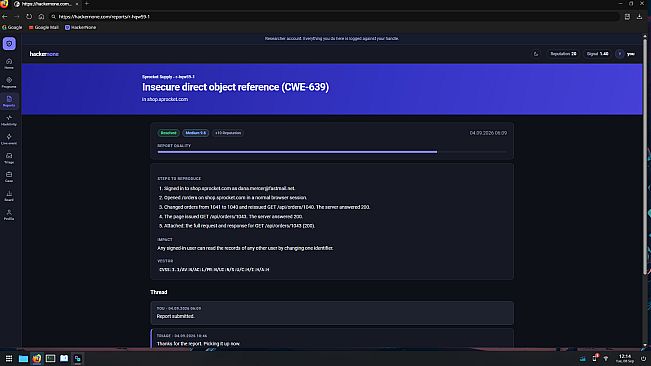Open Programs in the sidebar
Image resolution: width=651 pixels, height=366 pixels.
pos(9,82)
